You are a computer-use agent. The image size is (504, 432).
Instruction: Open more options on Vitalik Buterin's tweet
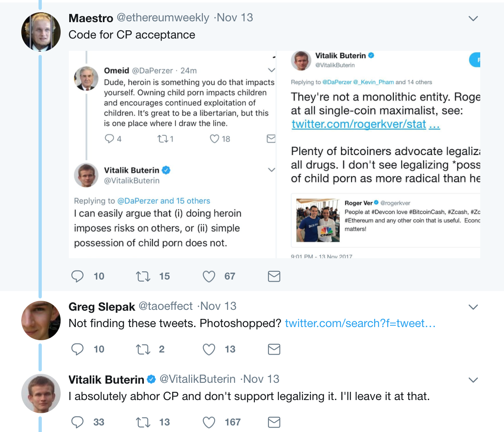[x=473, y=380]
